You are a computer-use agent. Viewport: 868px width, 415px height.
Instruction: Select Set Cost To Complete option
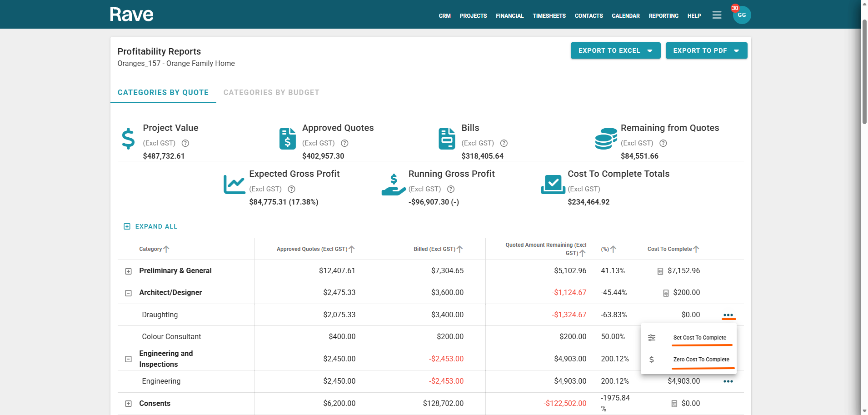[x=699, y=338]
